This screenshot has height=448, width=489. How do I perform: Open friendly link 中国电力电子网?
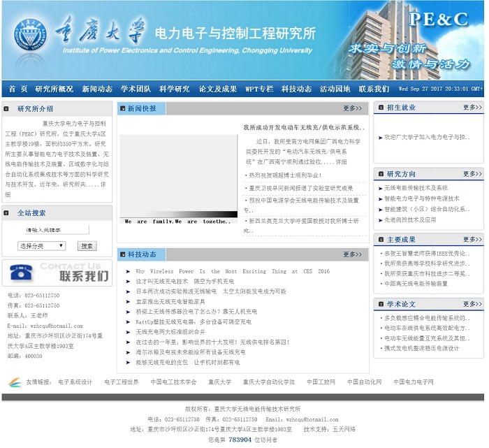click(x=414, y=382)
